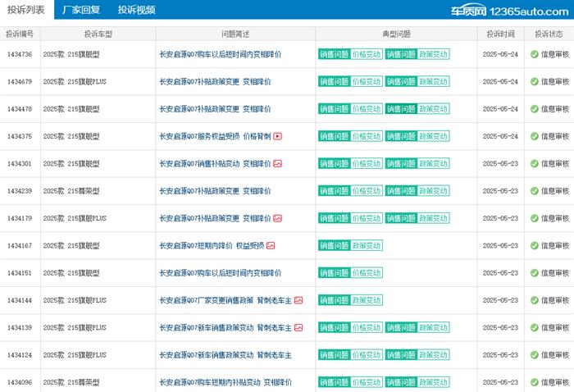The height and width of the screenshot is (392, 574).
Task: Click green check status icon for 1434167
Action: point(535,245)
